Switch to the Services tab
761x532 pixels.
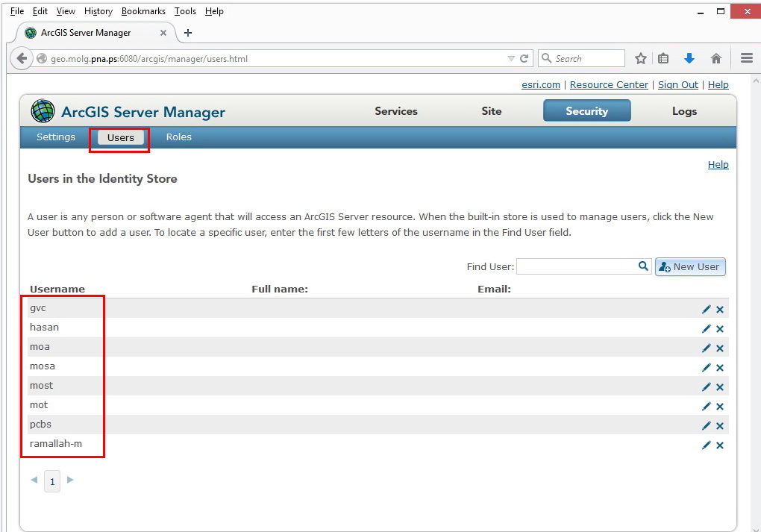click(396, 111)
